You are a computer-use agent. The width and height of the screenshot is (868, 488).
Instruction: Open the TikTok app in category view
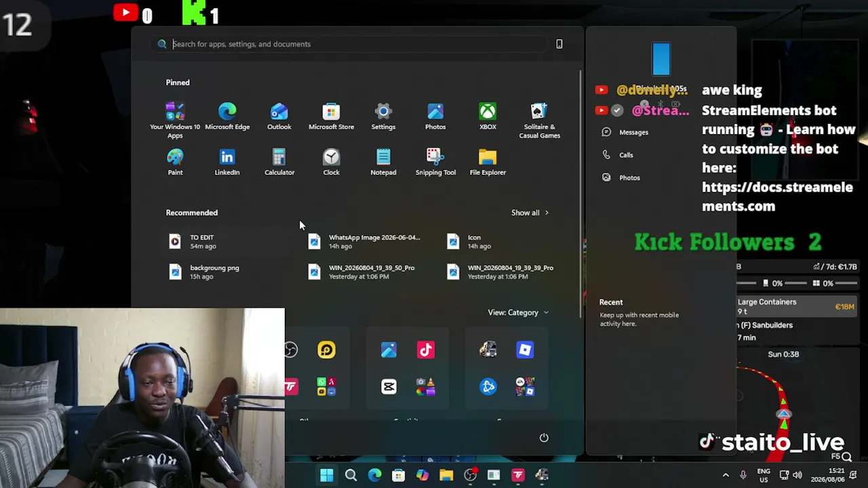[425, 350]
